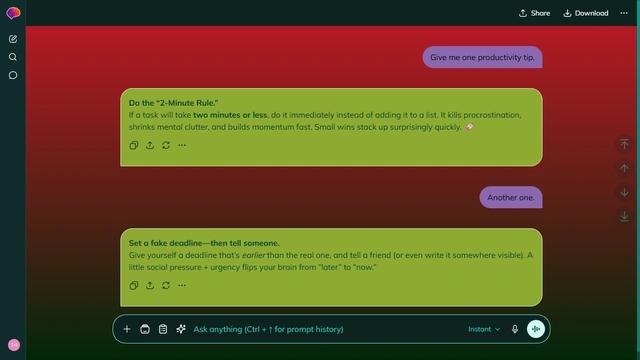
Task: Copy the fake deadline response
Action: [134, 285]
